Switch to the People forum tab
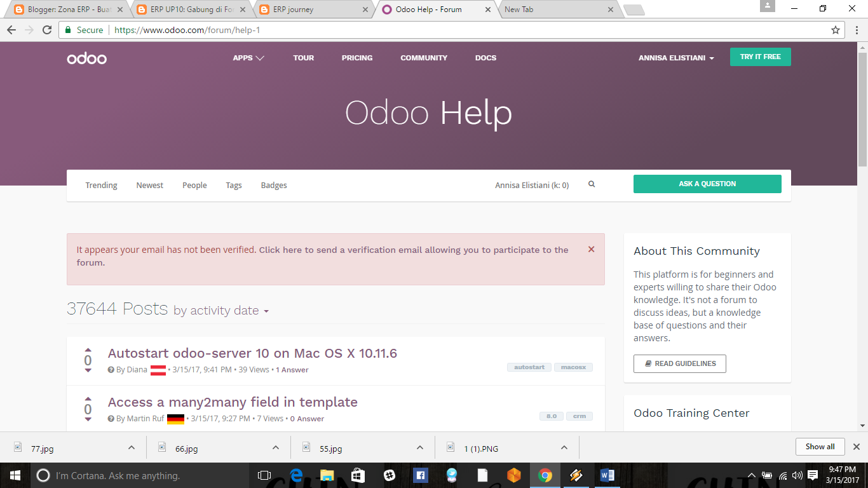Screen dimensions: 868x488 point(194,186)
